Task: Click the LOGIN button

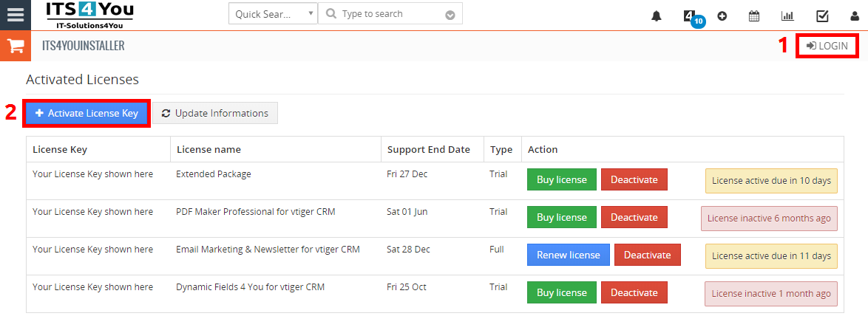Action: point(827,46)
